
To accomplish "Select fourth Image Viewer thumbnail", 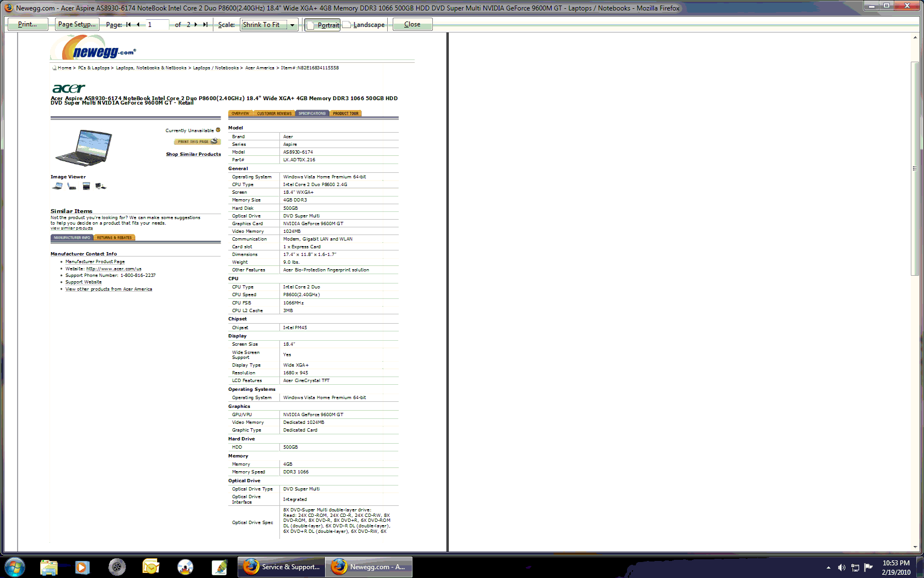I will coord(101,186).
